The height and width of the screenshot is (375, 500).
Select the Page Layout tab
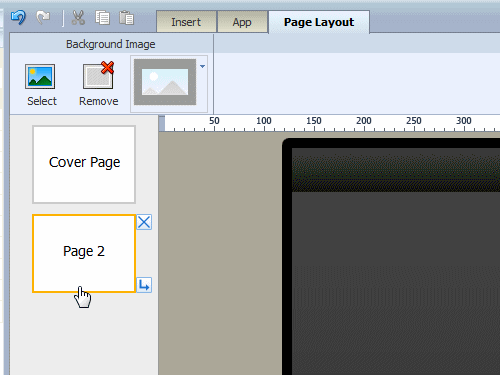[319, 22]
